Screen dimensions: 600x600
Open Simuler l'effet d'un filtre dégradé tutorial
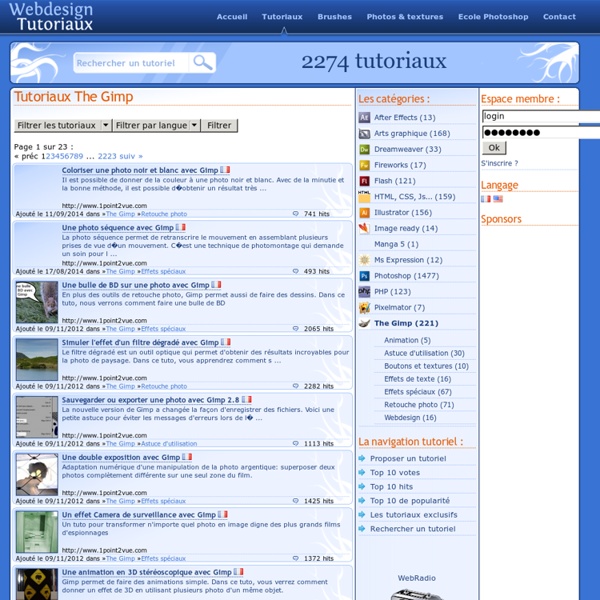point(140,342)
